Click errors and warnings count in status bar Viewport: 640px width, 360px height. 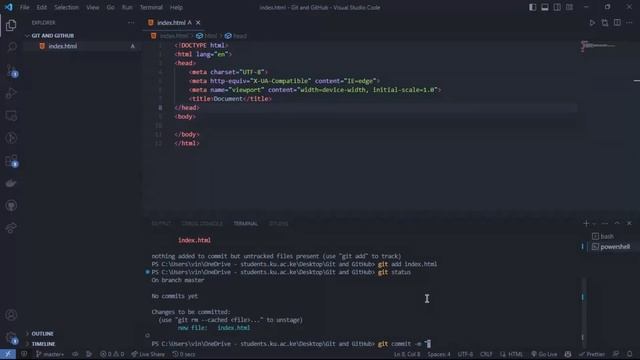112,354
